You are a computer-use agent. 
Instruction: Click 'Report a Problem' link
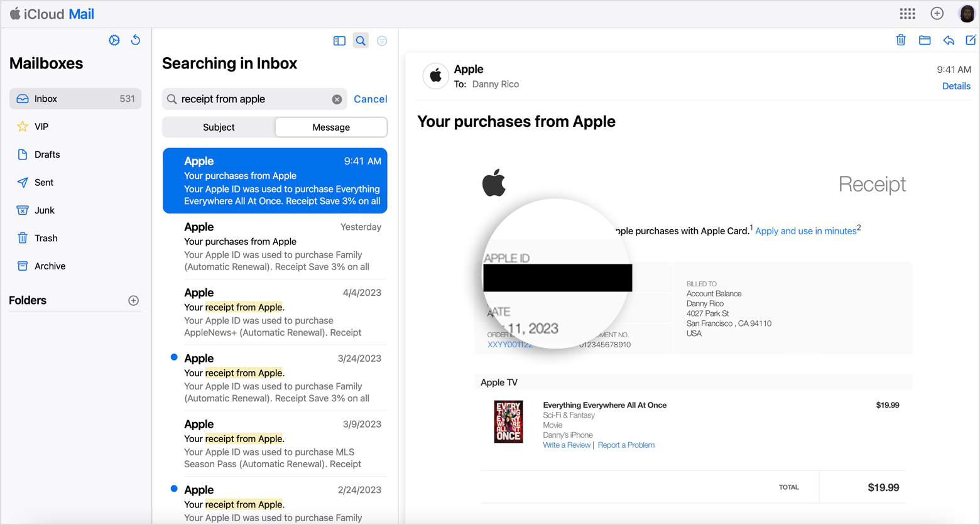coord(626,445)
